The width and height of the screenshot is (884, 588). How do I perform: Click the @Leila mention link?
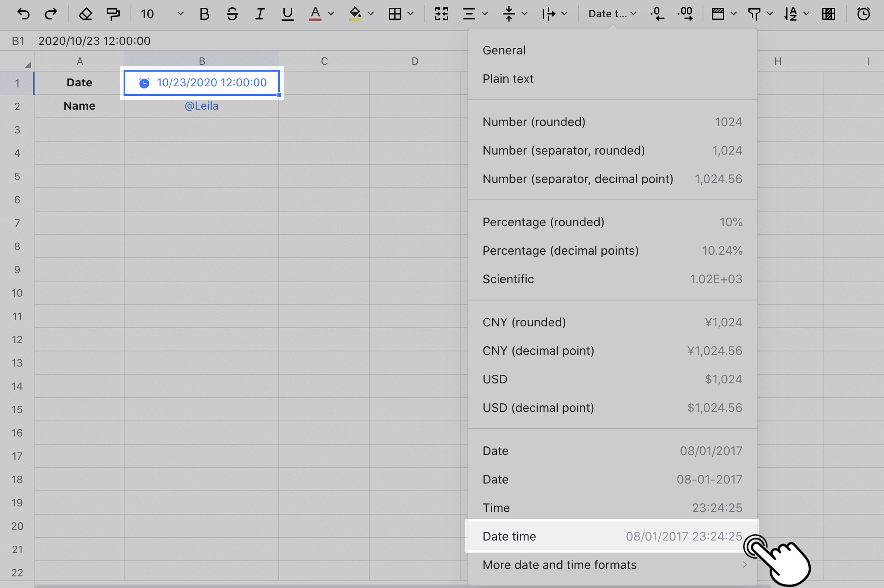(x=201, y=106)
